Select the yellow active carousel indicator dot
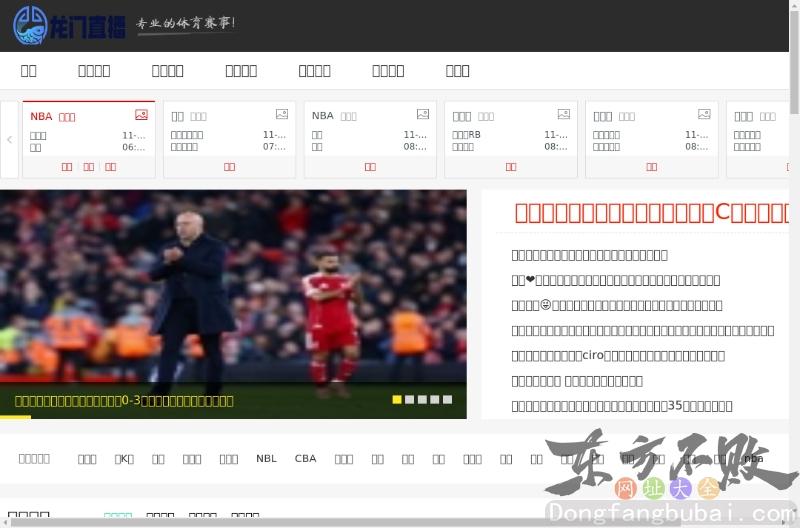 [x=397, y=399]
